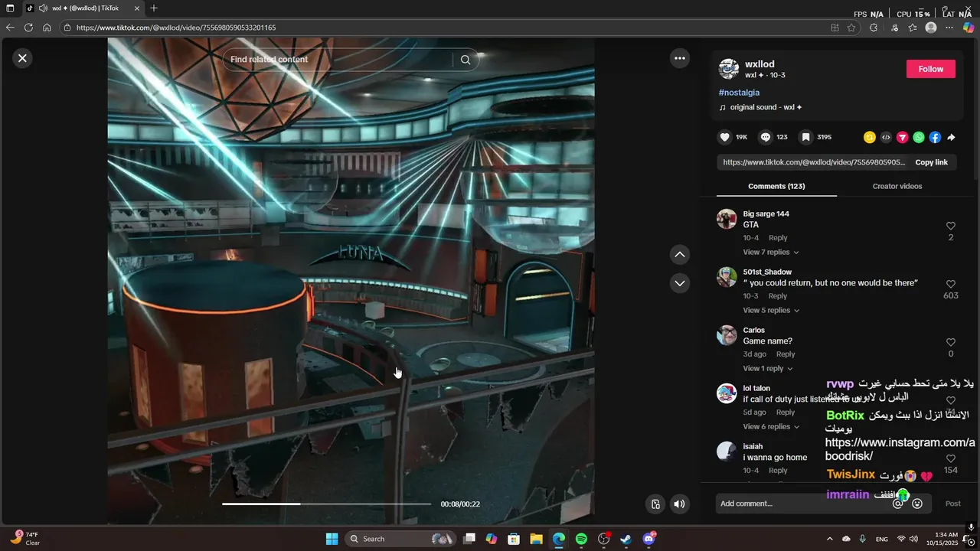Open File Explorer from taskbar
Screen dimensions: 980x551
click(x=536, y=539)
